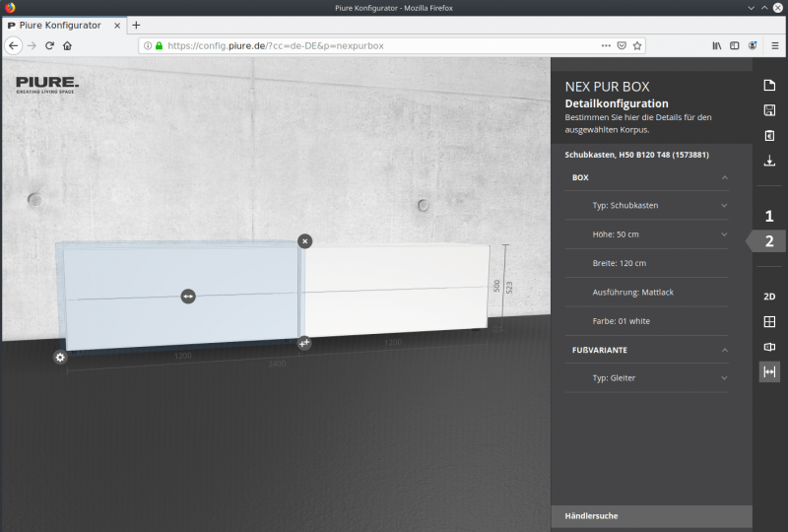Screen dimensions: 788x532
Task: Open the price list euro icon
Action: pos(769,135)
